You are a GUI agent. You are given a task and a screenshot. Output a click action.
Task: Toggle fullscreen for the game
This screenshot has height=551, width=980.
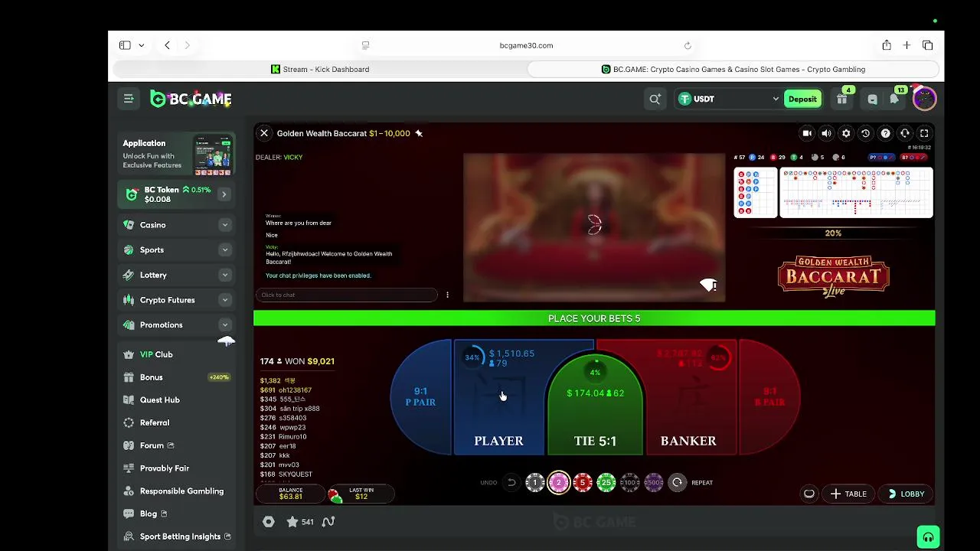tap(924, 133)
